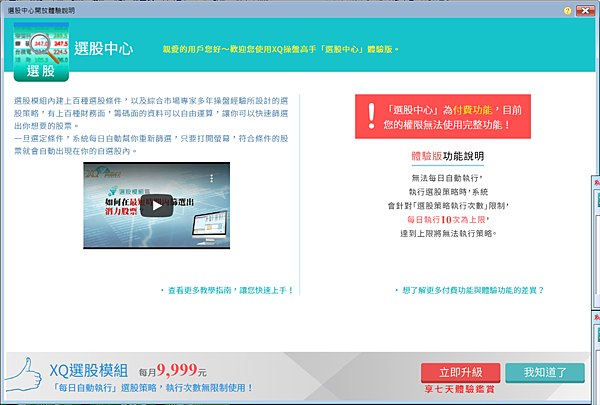Click the 達到上限將無法執行策略 line
The image size is (600, 405).
[x=448, y=234]
